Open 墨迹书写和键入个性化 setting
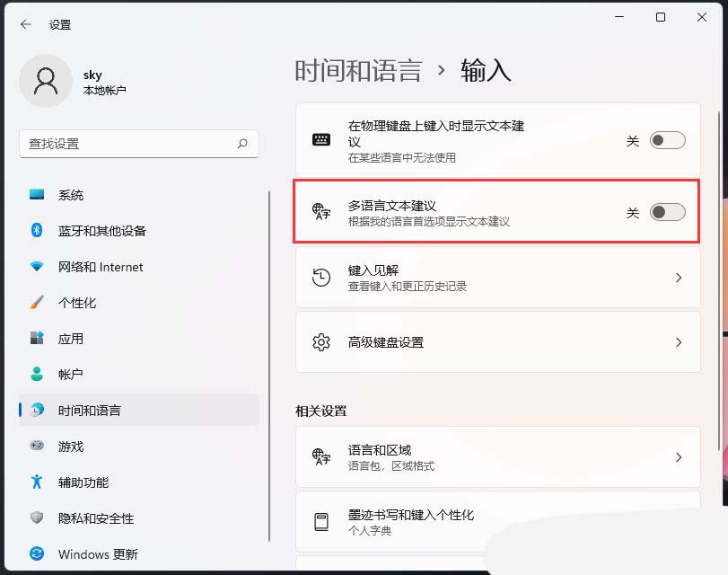Screen dimensions: 728x575 (497, 522)
